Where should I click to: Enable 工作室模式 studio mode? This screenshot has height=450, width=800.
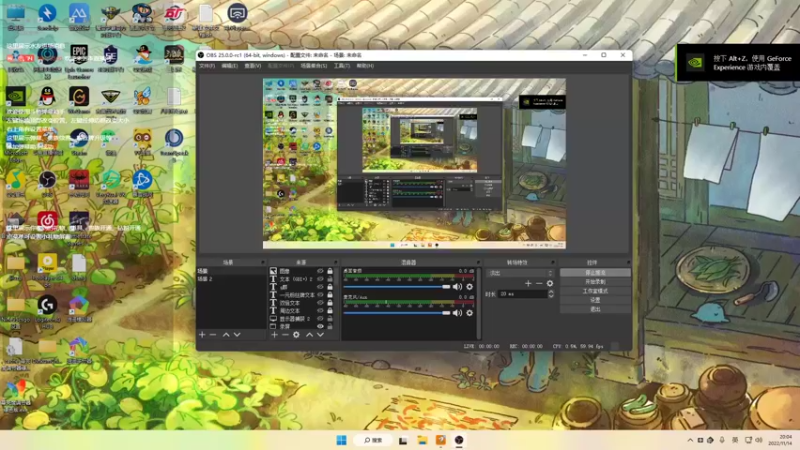(x=595, y=291)
